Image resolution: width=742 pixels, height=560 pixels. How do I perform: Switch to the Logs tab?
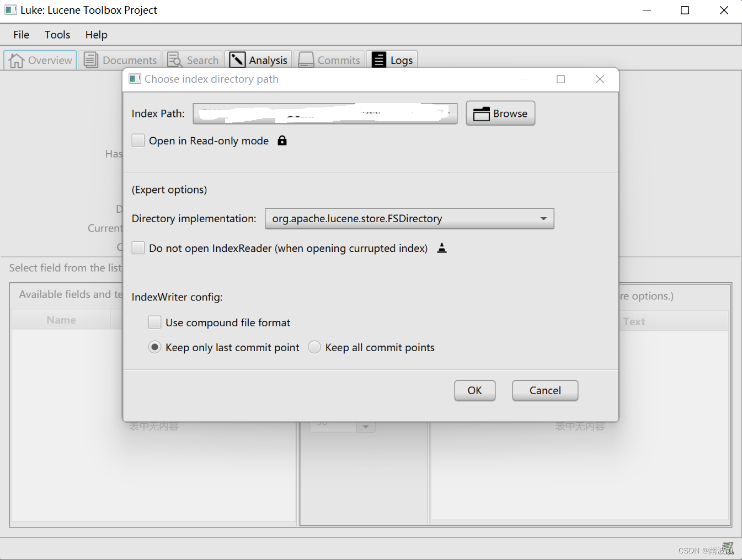(x=392, y=60)
